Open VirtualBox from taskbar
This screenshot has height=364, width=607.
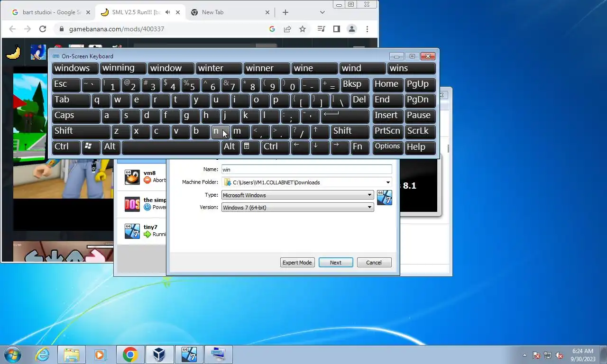159,355
